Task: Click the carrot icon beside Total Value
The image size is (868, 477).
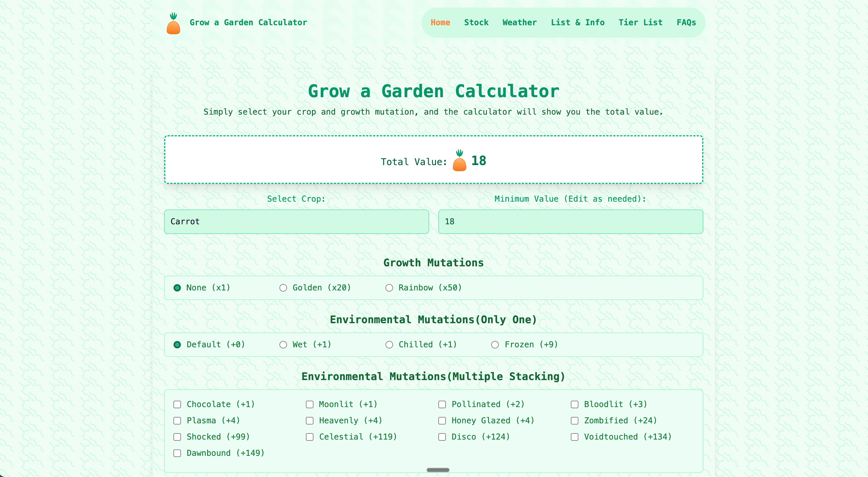Action: click(459, 162)
